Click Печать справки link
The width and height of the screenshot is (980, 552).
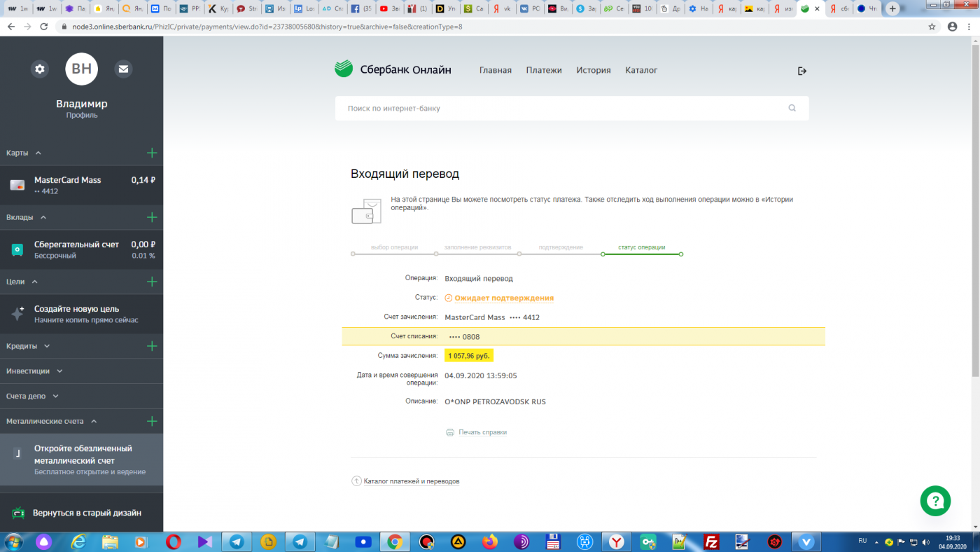tap(482, 432)
